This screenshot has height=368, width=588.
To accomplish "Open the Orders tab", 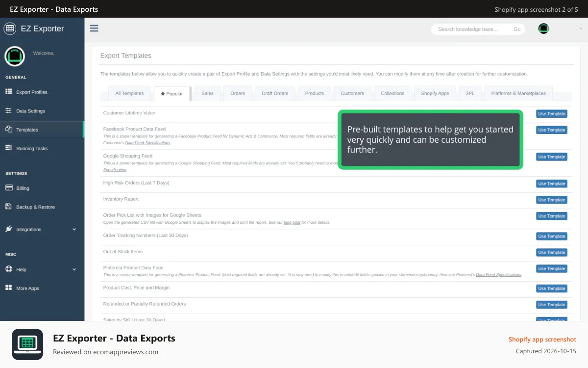I will [238, 93].
